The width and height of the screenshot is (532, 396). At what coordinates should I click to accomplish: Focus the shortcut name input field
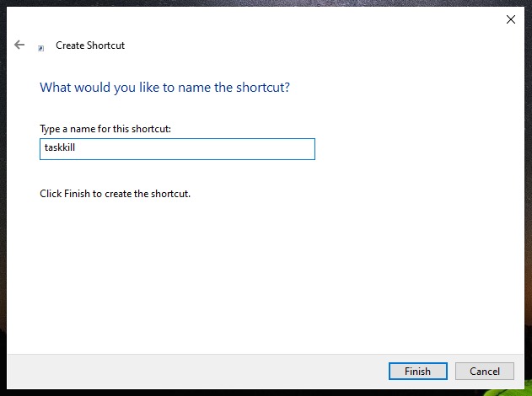point(177,149)
